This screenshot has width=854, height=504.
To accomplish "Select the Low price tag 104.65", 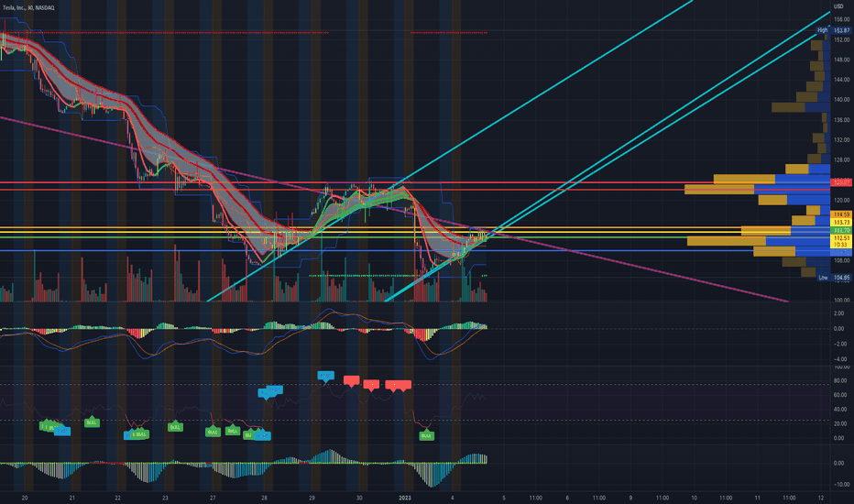I will [x=834, y=278].
